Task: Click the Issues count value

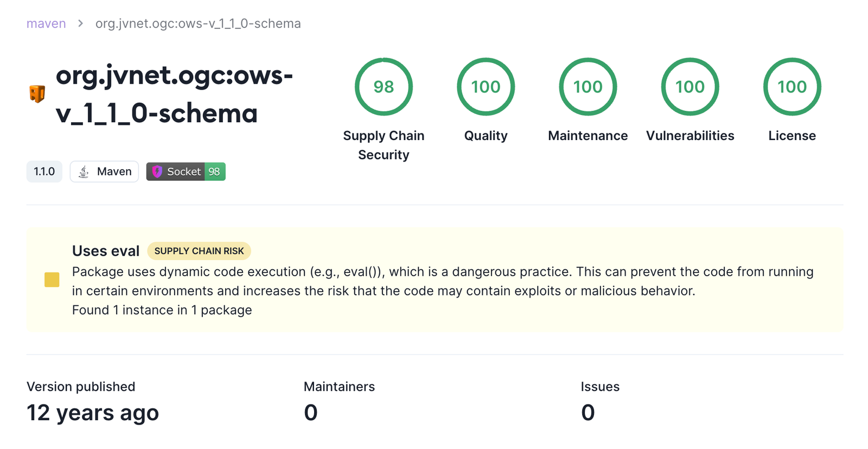Action: coord(588,413)
